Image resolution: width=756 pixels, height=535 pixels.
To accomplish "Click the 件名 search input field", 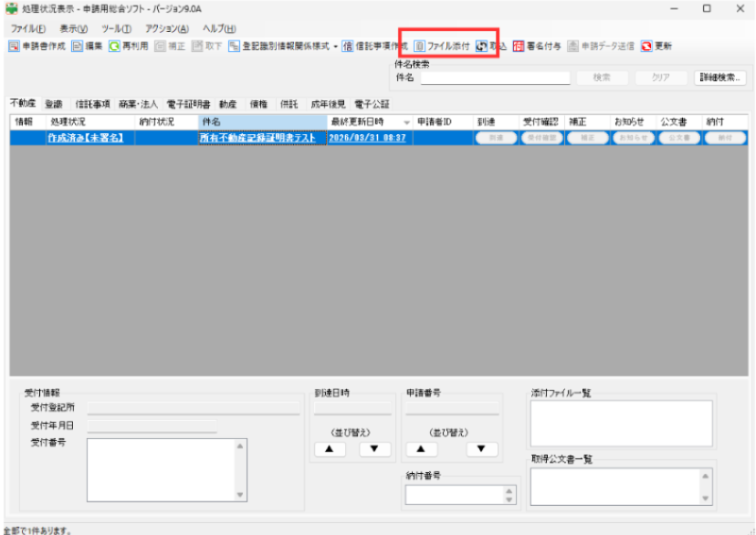I will pyautogui.click(x=495, y=78).
